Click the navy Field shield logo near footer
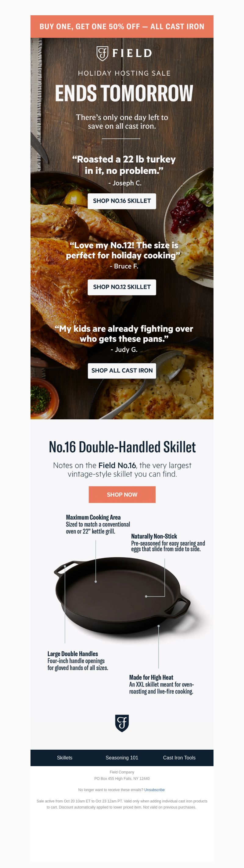 coord(122,723)
